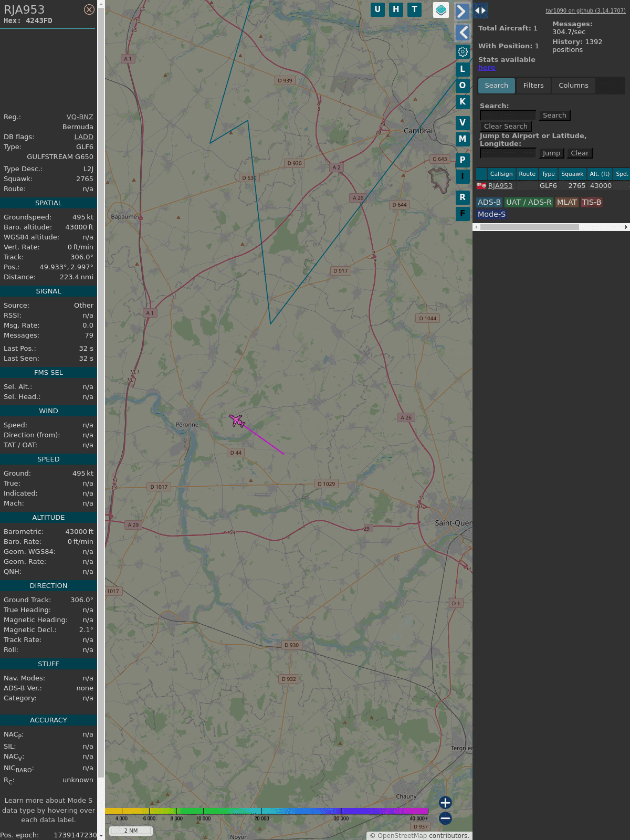
Task: Open OpenStreetMap contributors link
Action: click(x=402, y=836)
